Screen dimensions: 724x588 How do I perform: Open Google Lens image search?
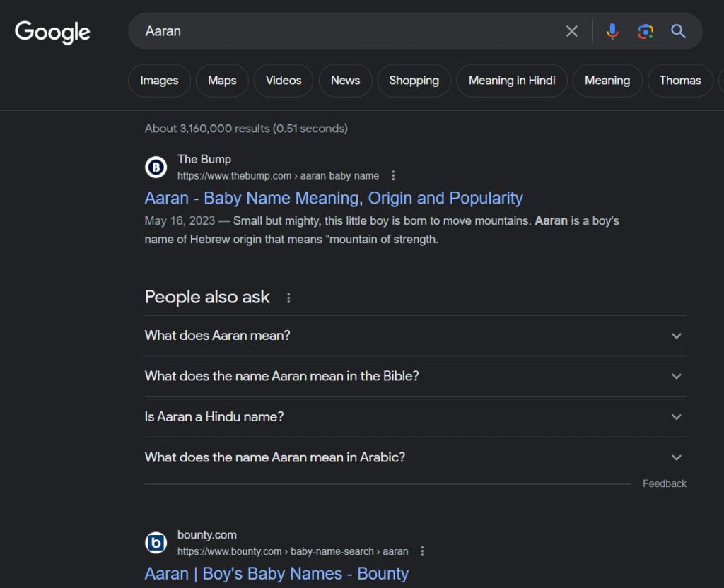tap(646, 31)
